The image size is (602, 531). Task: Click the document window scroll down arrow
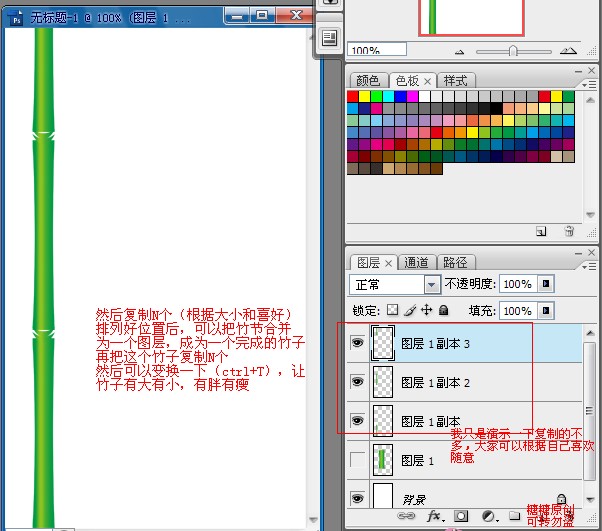[314, 520]
